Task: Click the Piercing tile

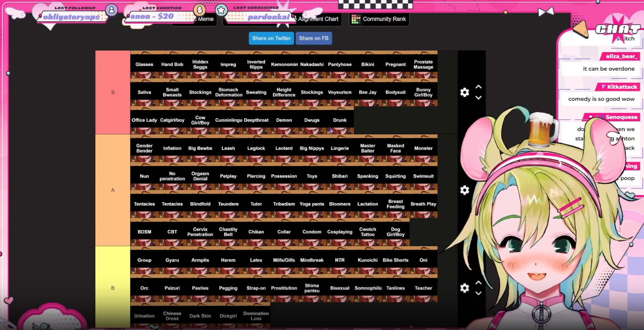Action: pyautogui.click(x=256, y=176)
